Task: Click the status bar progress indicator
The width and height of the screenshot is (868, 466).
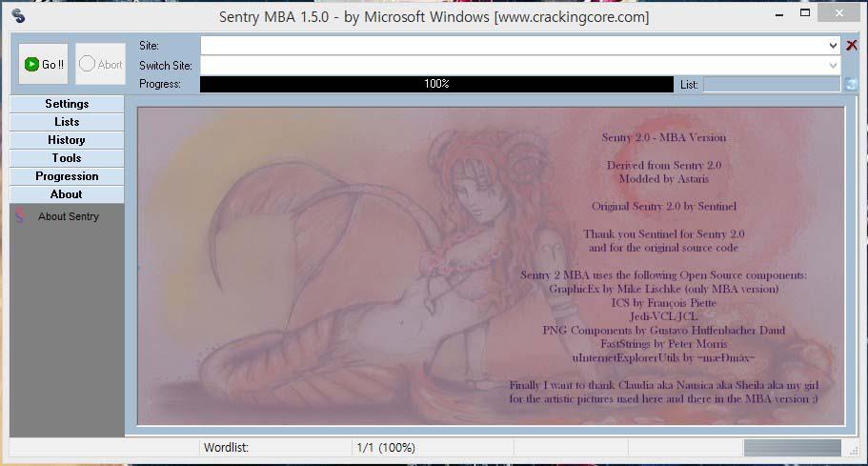Action: (792, 448)
